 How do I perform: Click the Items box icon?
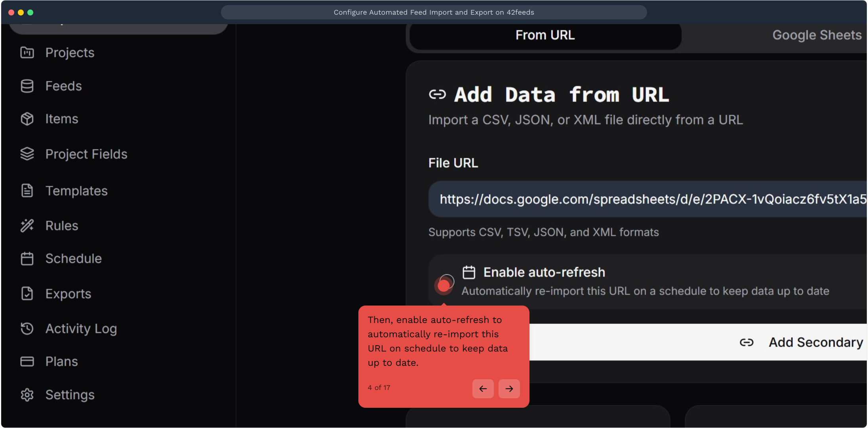tap(27, 119)
